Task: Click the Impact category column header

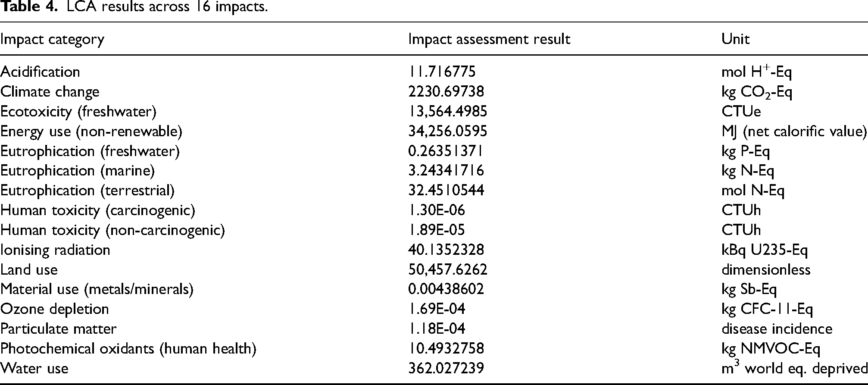Action: [52, 40]
